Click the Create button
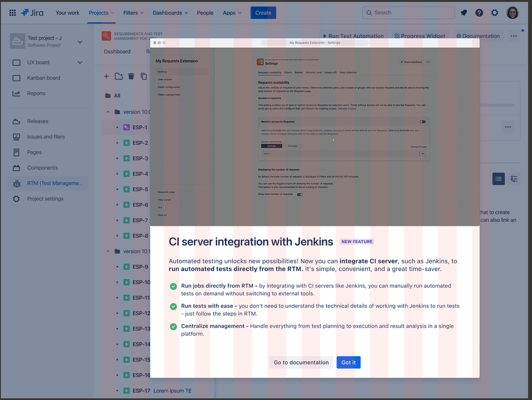Image resolution: width=532 pixels, height=400 pixels. 263,13
